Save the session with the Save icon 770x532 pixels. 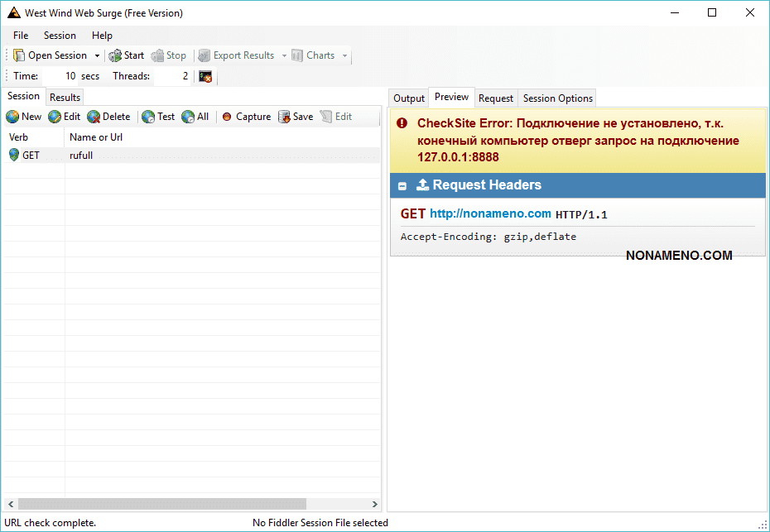point(285,117)
